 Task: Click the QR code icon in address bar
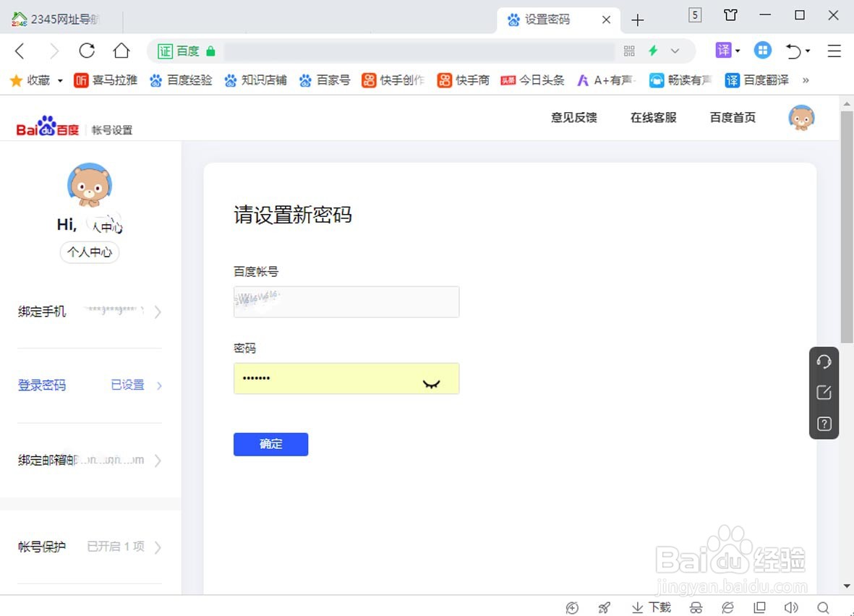coord(629,50)
